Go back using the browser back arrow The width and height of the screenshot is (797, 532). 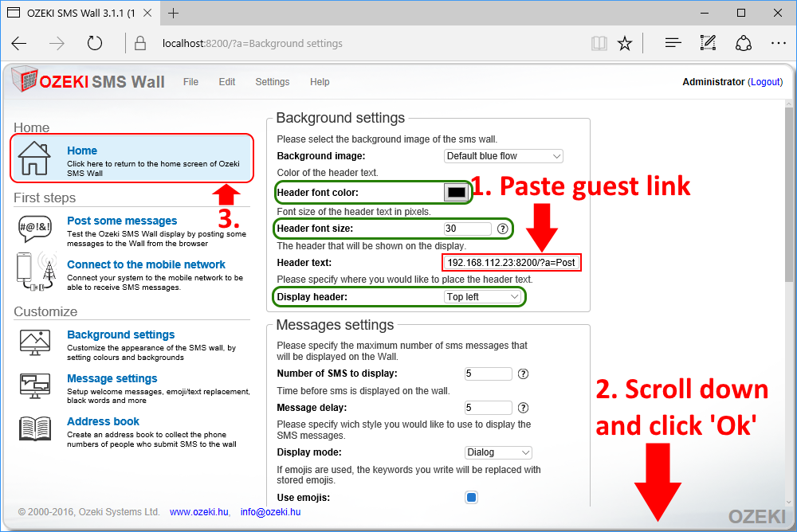[x=19, y=44]
